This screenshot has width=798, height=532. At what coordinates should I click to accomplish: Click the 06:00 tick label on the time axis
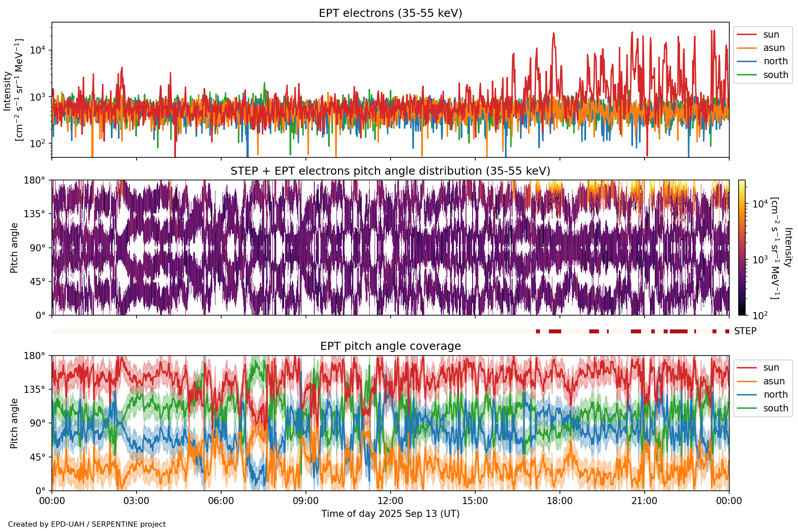[x=221, y=501]
